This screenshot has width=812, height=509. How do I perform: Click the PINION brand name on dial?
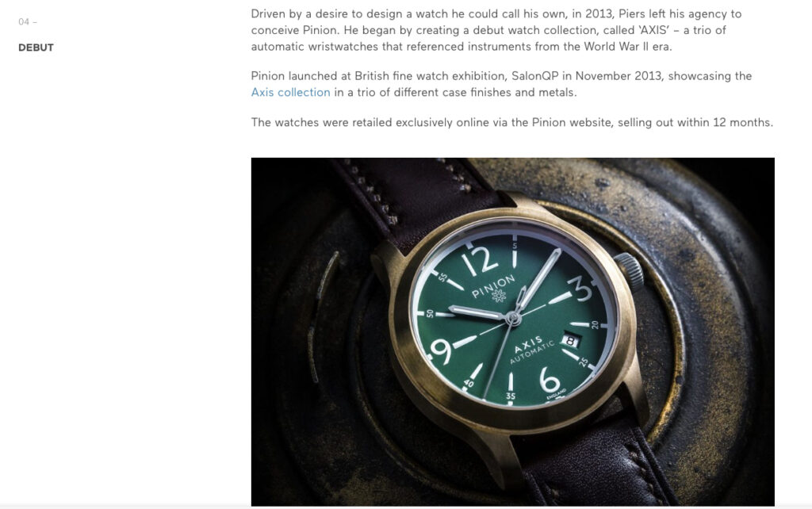(x=493, y=286)
